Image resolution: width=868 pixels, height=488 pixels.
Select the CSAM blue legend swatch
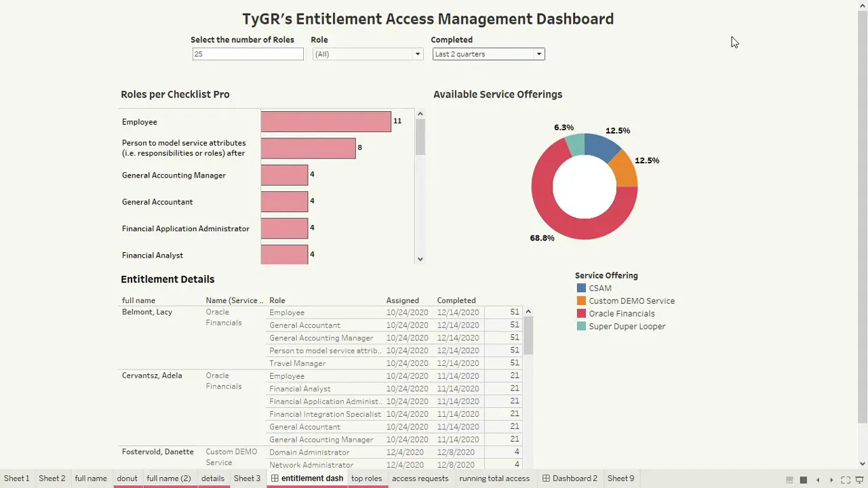(581, 288)
